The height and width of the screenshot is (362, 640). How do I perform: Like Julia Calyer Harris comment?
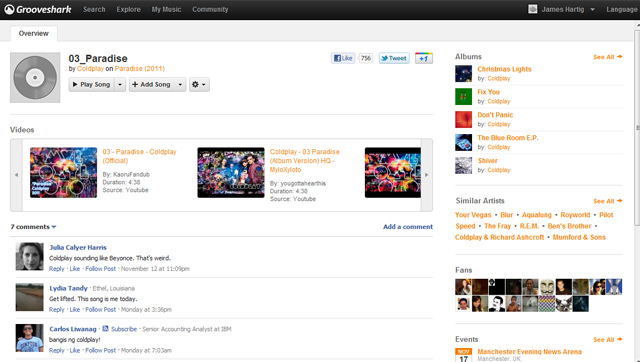pyautogui.click(x=75, y=269)
